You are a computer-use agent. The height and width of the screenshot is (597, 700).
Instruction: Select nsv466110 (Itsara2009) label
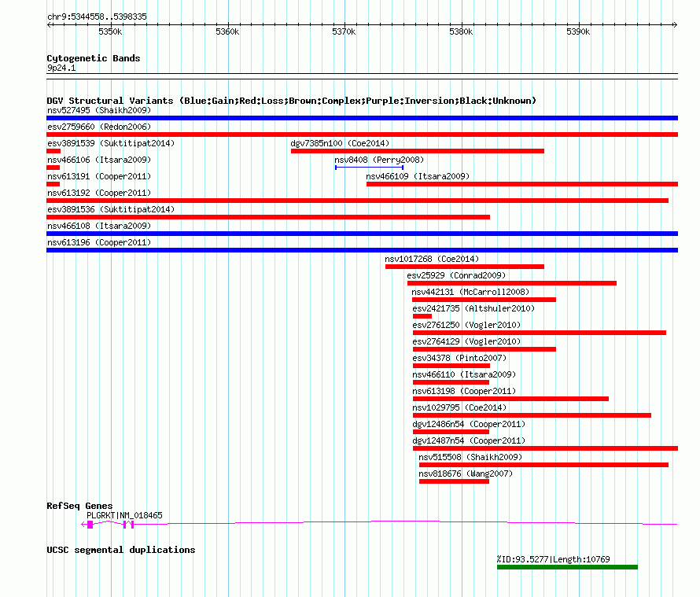464,374
